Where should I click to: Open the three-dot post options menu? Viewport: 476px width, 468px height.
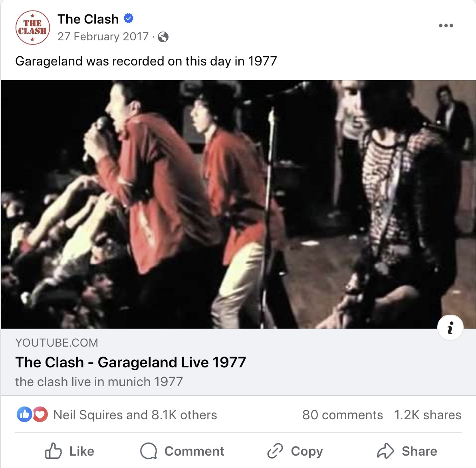pos(446,26)
